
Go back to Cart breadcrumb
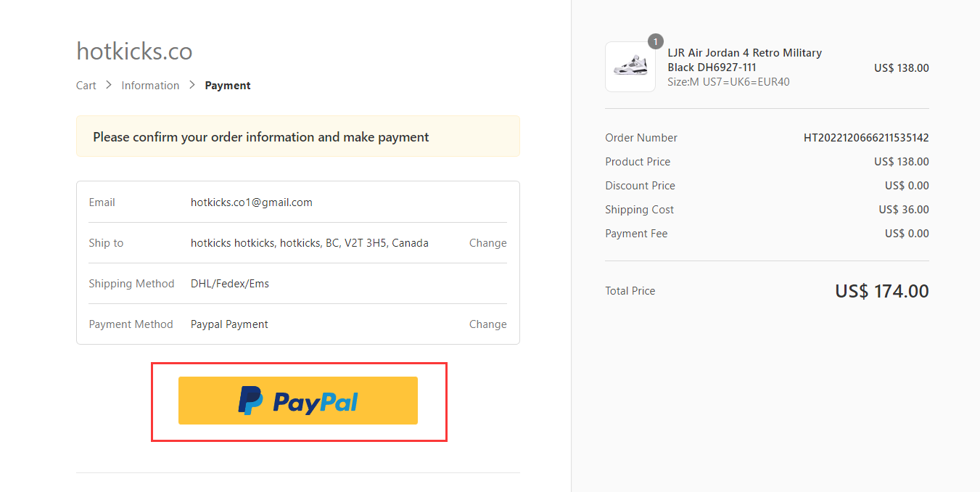(x=86, y=86)
